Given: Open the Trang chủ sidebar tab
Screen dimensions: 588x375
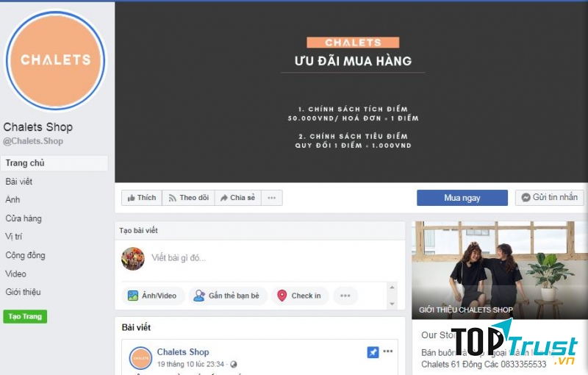Looking at the screenshot, I should click(54, 163).
